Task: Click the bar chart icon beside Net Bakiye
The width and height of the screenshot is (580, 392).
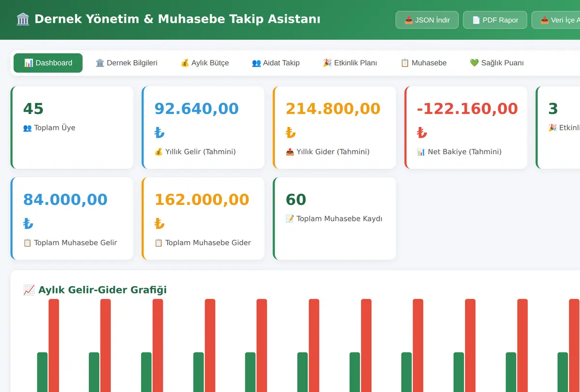Action: (421, 152)
